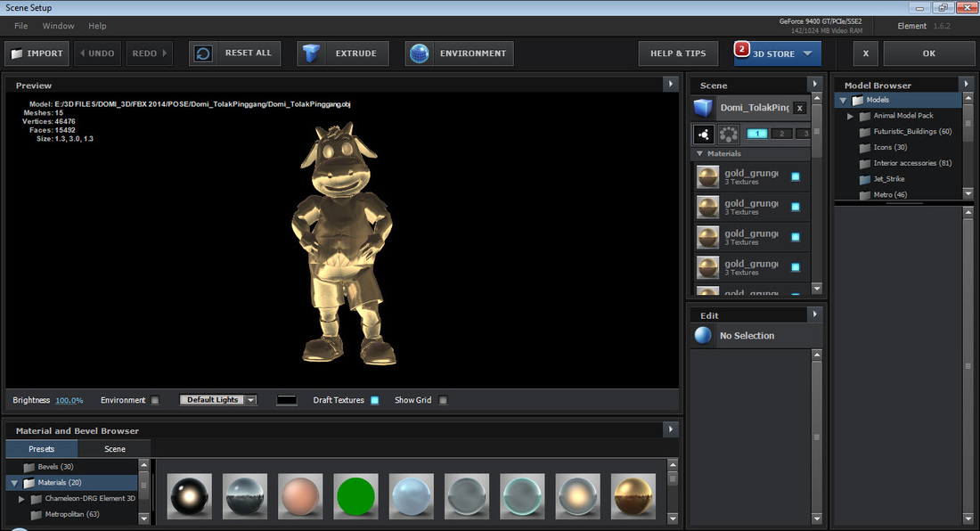Click the Redo arrow button
Viewport: 980px width, 531px height.
pos(149,53)
